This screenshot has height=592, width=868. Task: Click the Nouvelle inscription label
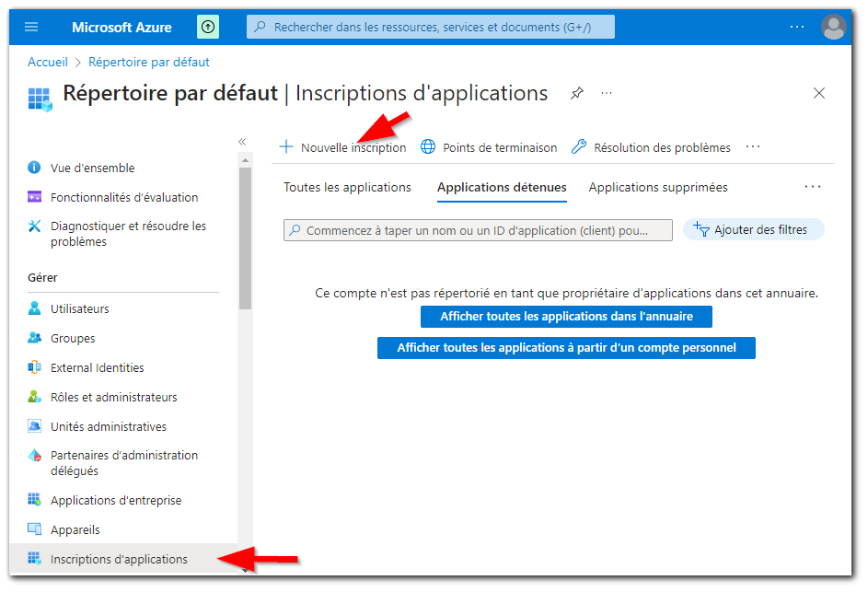click(353, 148)
